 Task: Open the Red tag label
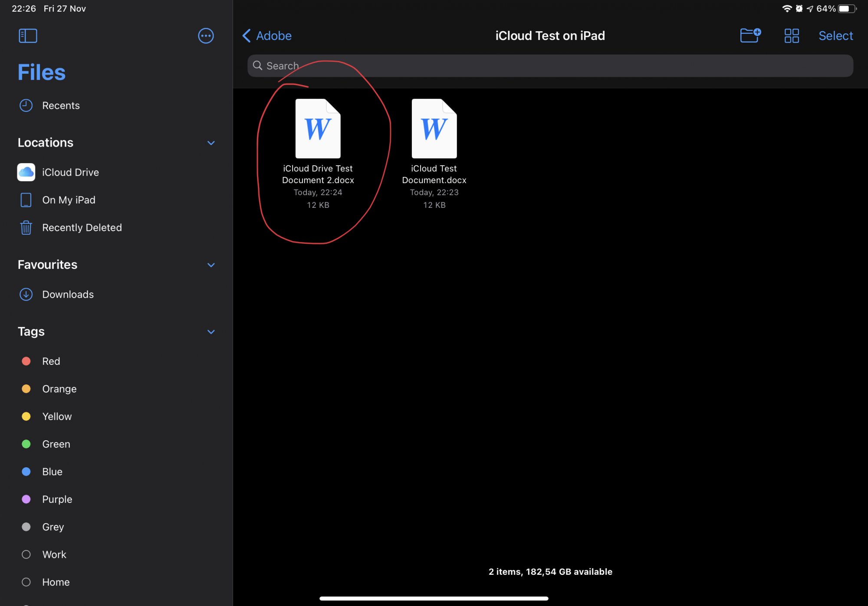tap(51, 361)
